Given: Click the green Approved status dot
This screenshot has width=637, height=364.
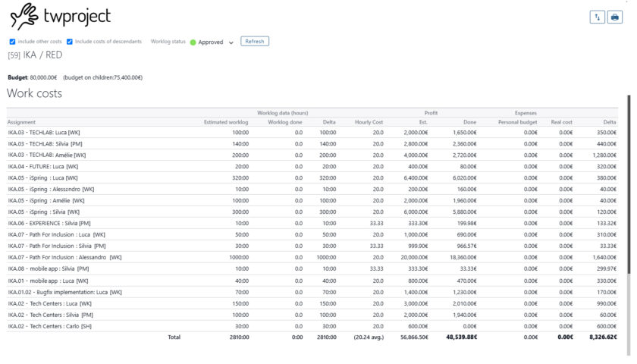Looking at the screenshot, I should coord(193,42).
